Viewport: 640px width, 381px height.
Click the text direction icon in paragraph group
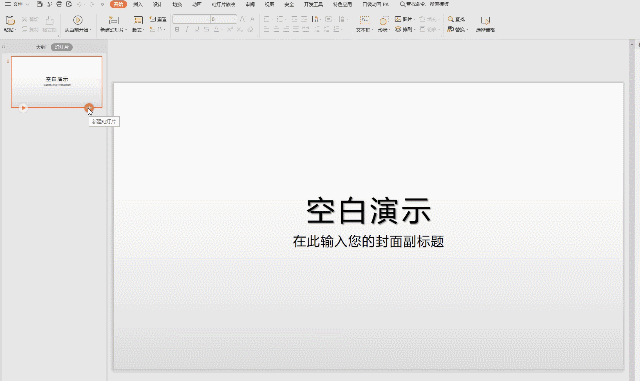(315, 19)
